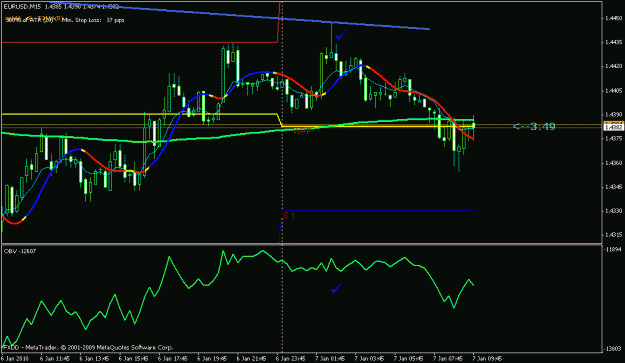
Task: Click the overlapping ATR indicator text at top left
Action: (34, 19)
